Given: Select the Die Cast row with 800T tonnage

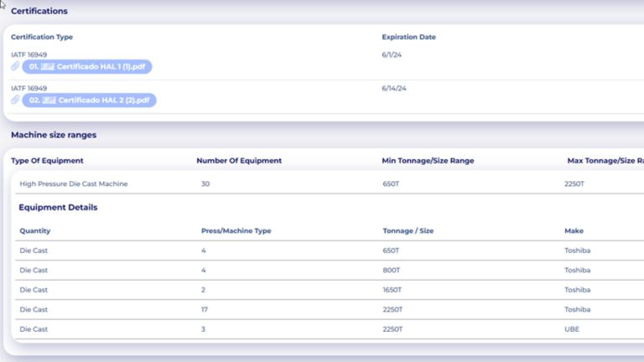Looking at the screenshot, I should point(35,270).
